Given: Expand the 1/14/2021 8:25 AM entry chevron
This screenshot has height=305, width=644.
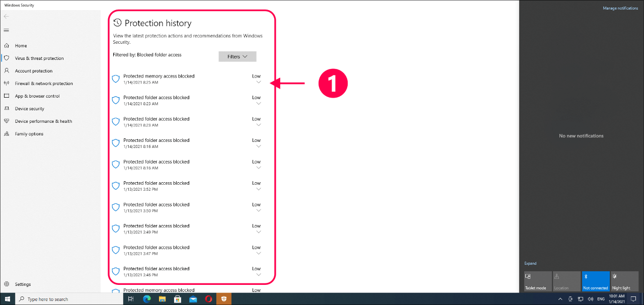Looking at the screenshot, I should click(x=259, y=82).
